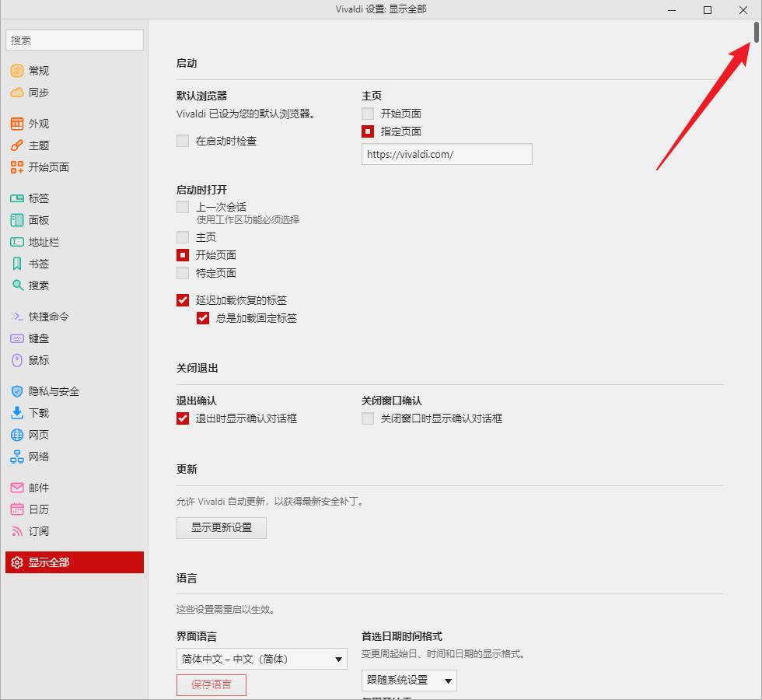The width and height of the screenshot is (762, 700).
Task: Click the 同步 cloud icon
Action: click(17, 93)
